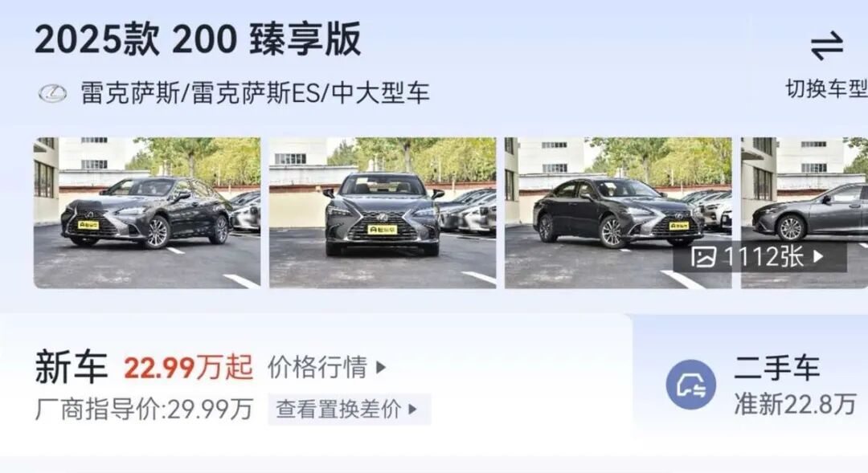
Task: Click the 22.99万起 starting price
Action: tap(188, 367)
